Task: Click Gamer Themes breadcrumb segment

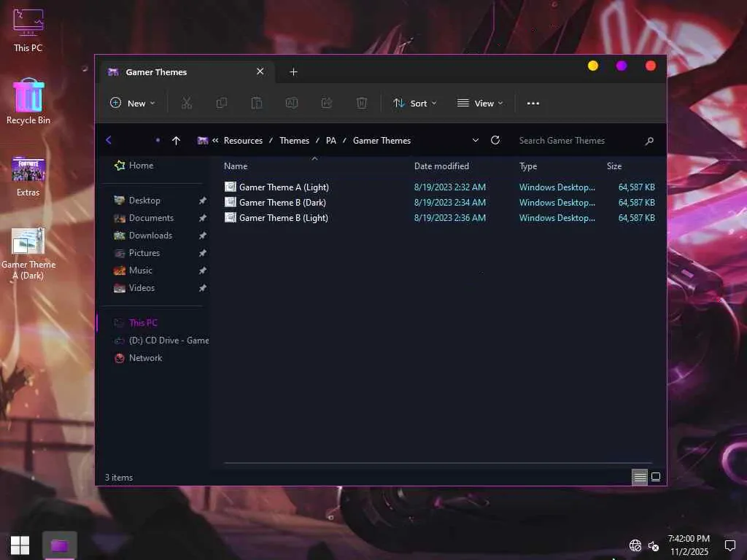Action: 382,141
